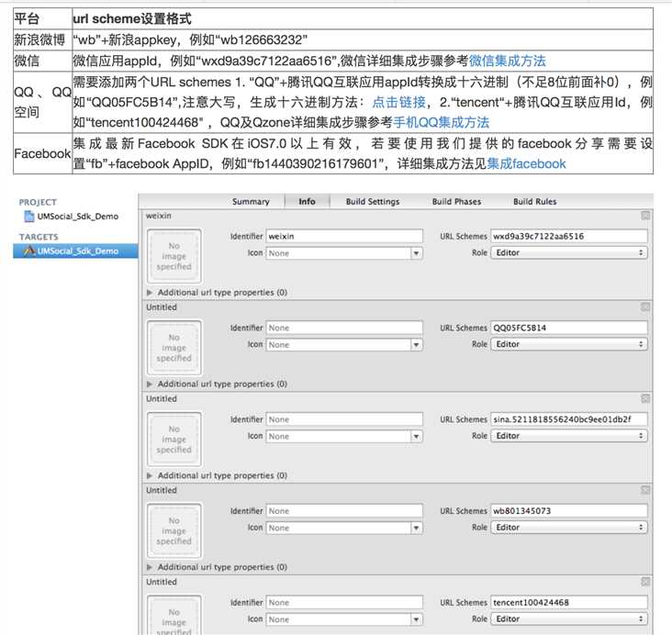Select UMSocial_Sdk_Demo under PROJECT
The height and width of the screenshot is (635, 672).
[77, 217]
